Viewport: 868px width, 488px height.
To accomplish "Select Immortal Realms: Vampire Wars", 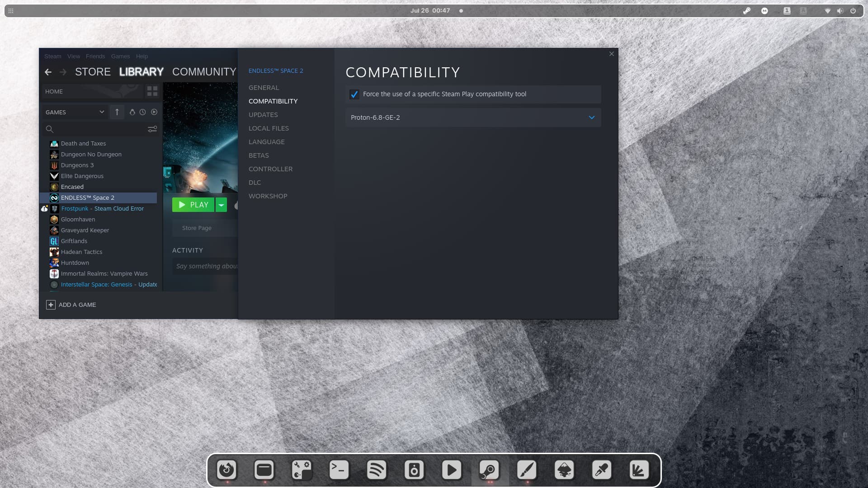I will (104, 274).
